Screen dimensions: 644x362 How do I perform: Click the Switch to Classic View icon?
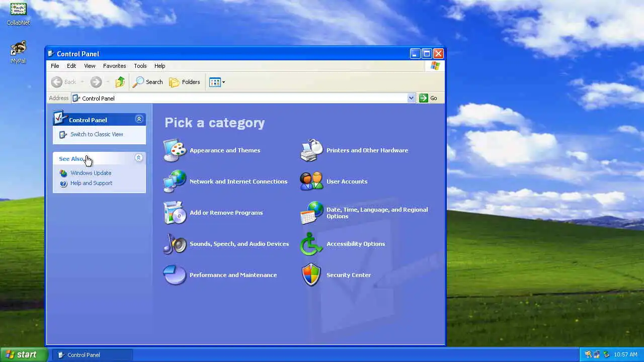[63, 134]
